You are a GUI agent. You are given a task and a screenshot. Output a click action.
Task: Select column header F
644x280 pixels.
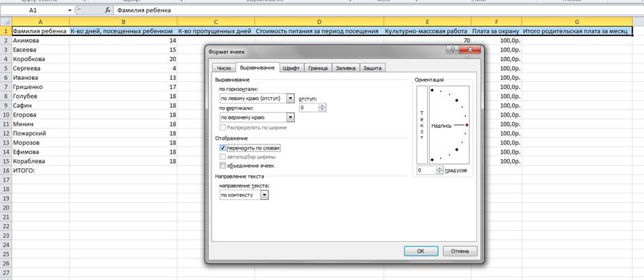pos(497,22)
